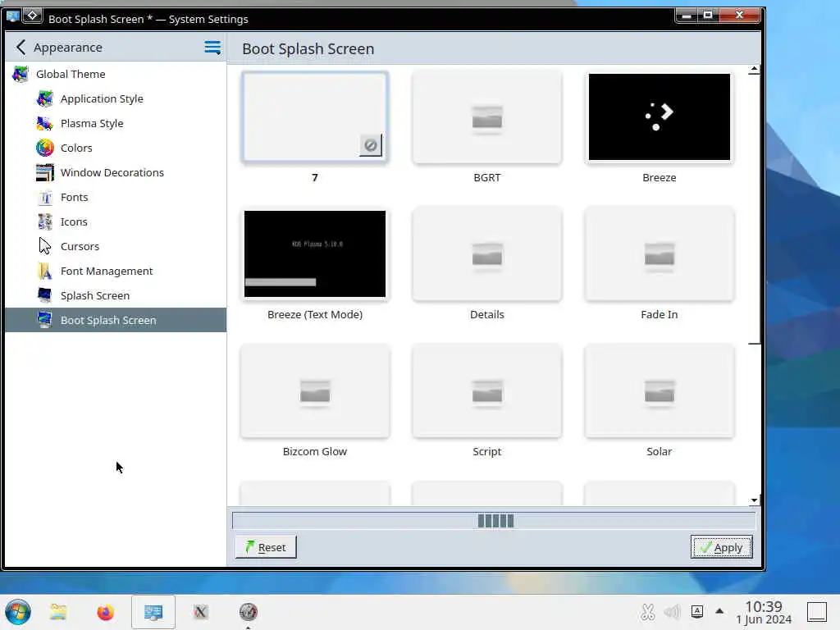Select the Breeze boot splash thumbnail
The width and height of the screenshot is (840, 630).
click(659, 116)
